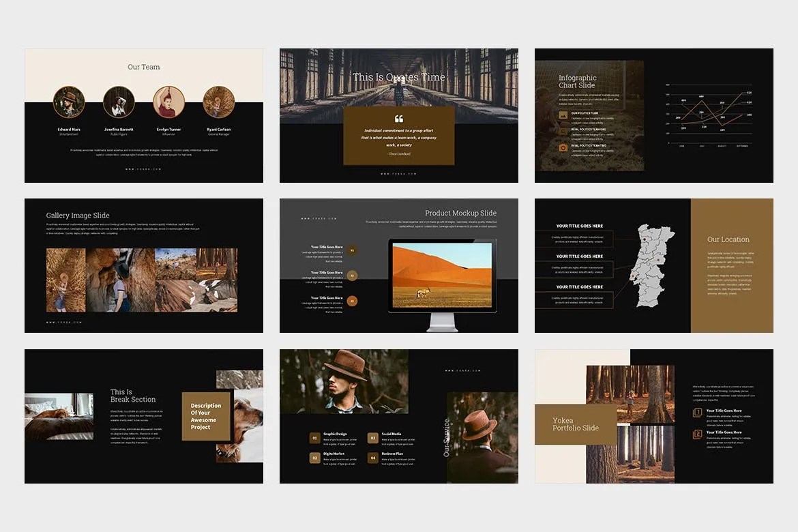Screen dimensions: 798x532
Task: Click the 01 square badge beside Graphic Design
Action: coord(314,438)
